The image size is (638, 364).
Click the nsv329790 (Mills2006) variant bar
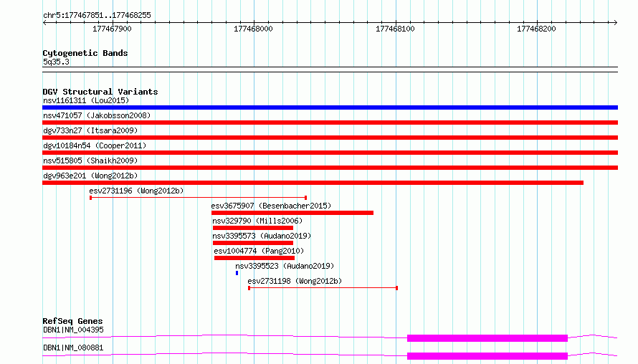[x=252, y=228]
